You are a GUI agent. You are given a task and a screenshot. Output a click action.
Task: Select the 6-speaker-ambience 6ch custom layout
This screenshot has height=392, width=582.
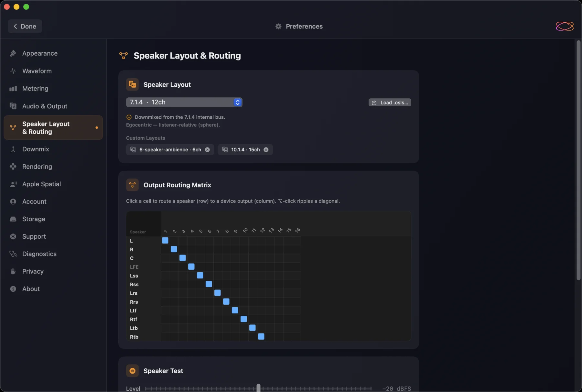tap(170, 150)
